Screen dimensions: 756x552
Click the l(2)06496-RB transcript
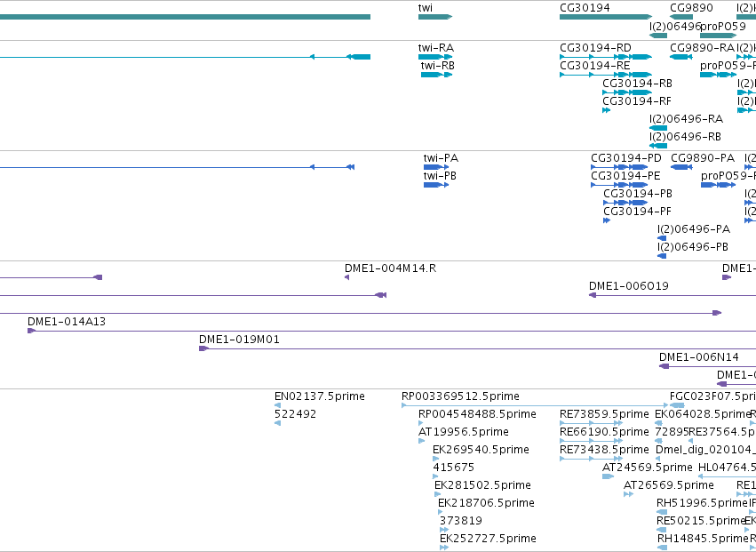pyautogui.click(x=658, y=146)
